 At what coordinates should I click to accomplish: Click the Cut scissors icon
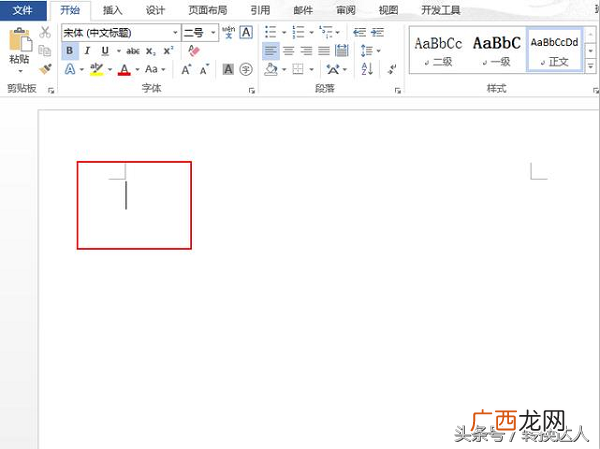(45, 32)
